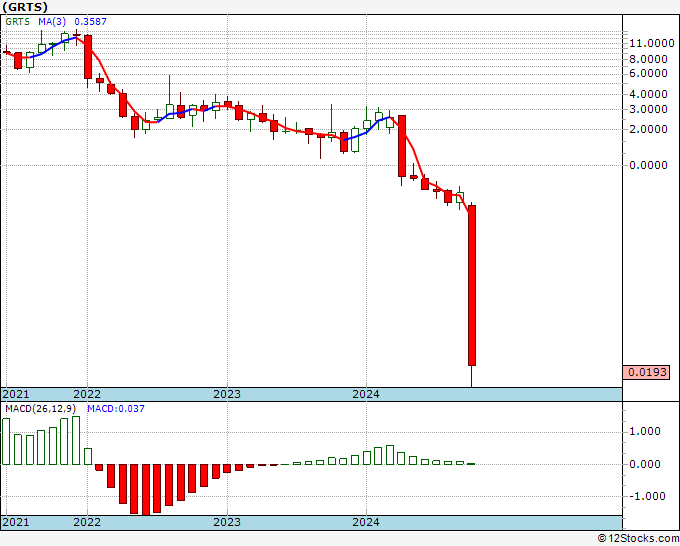Image resolution: width=680 pixels, height=546 pixels.
Task: Click the 8.0000 price axis label
Action: [x=648, y=59]
